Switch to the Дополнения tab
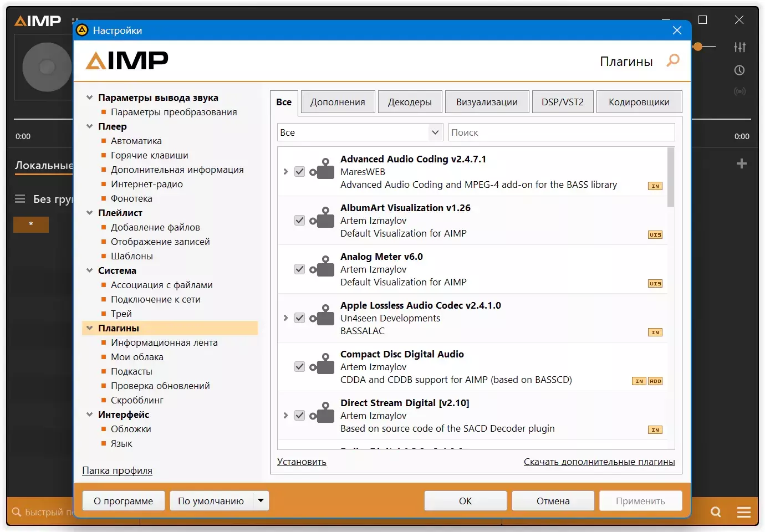Screen dimensions: 765x532 (x=338, y=102)
